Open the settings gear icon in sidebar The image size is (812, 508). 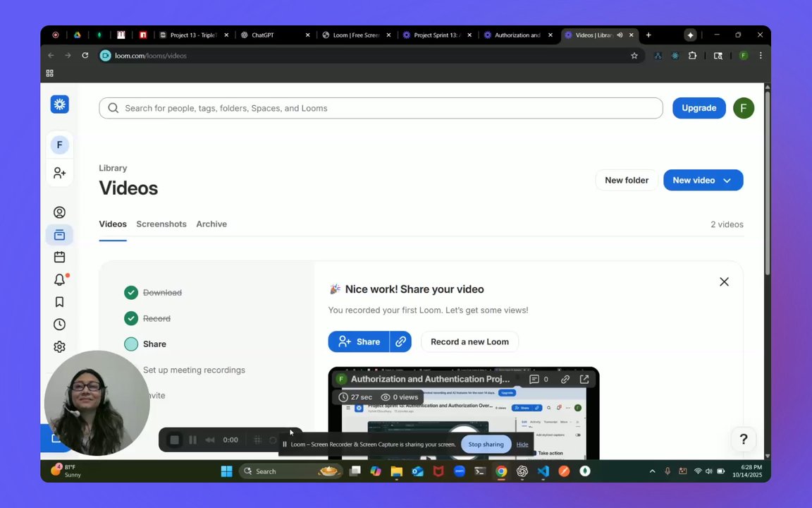[59, 347]
